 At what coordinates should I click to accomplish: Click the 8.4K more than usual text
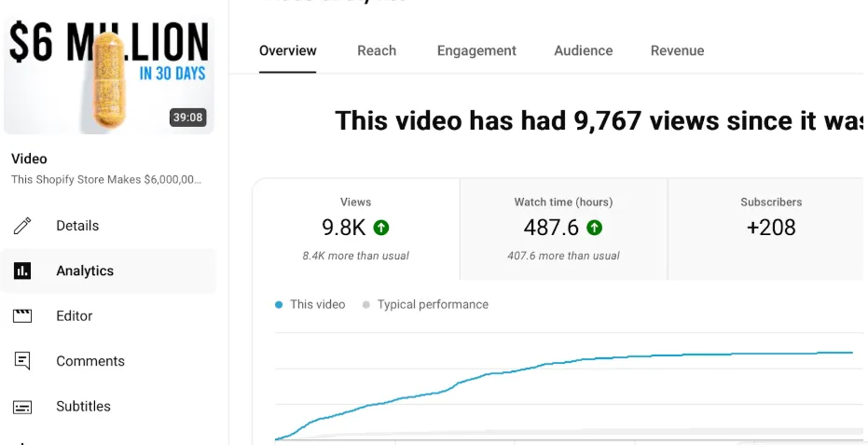(355, 256)
